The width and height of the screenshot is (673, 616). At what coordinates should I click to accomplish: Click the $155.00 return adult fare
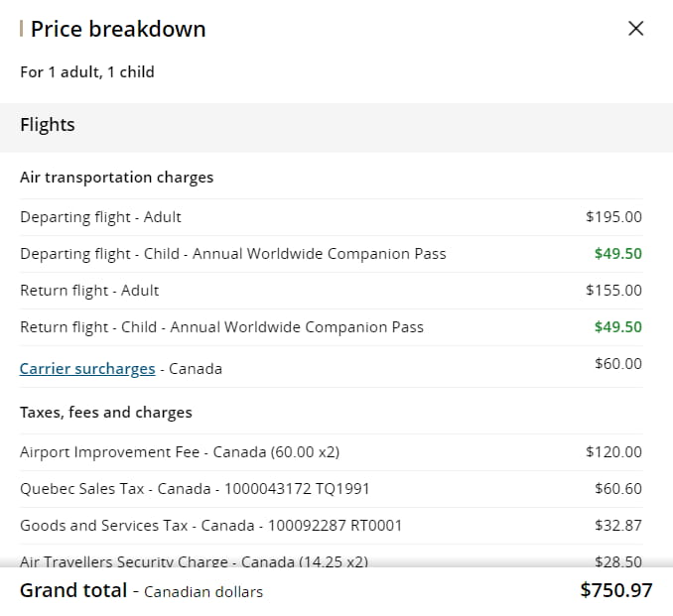coord(613,291)
